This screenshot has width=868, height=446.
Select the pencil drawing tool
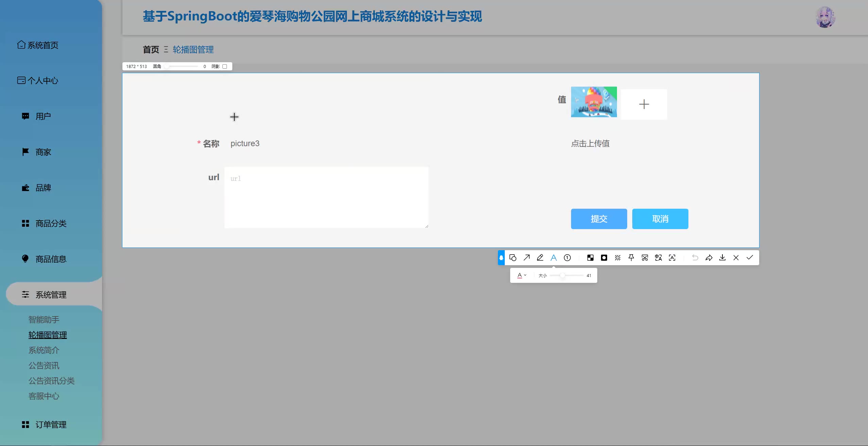[540, 258]
